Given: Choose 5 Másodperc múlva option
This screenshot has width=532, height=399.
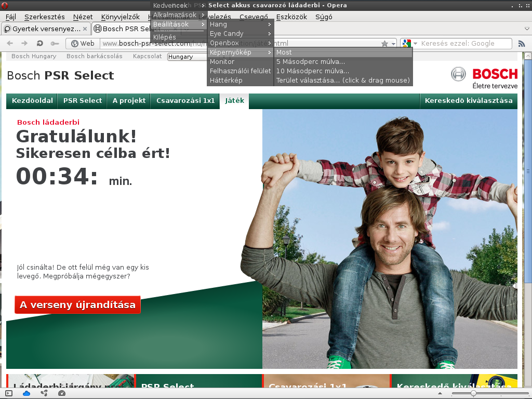Looking at the screenshot, I should [x=343, y=62].
